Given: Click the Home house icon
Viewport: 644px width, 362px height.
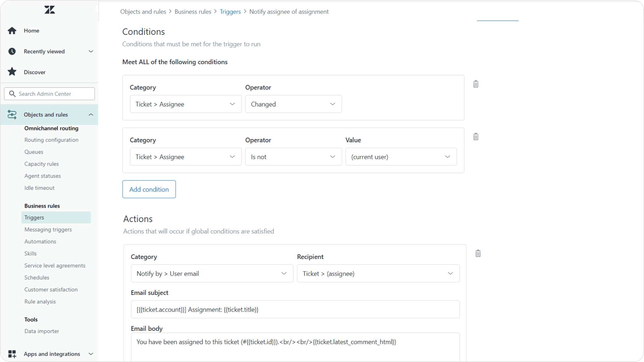Looking at the screenshot, I should [12, 31].
